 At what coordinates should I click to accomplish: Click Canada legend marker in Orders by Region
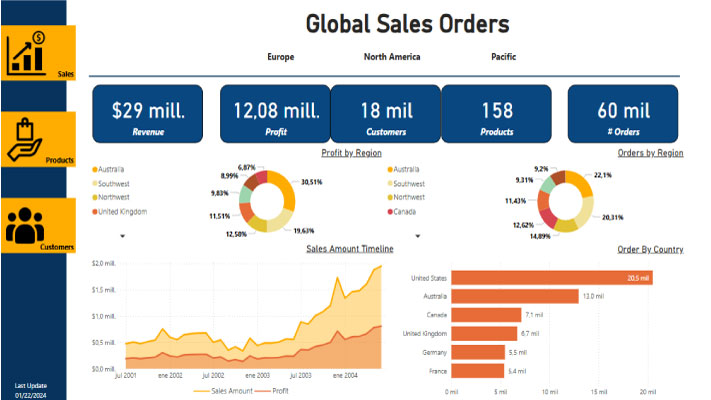coord(388,212)
